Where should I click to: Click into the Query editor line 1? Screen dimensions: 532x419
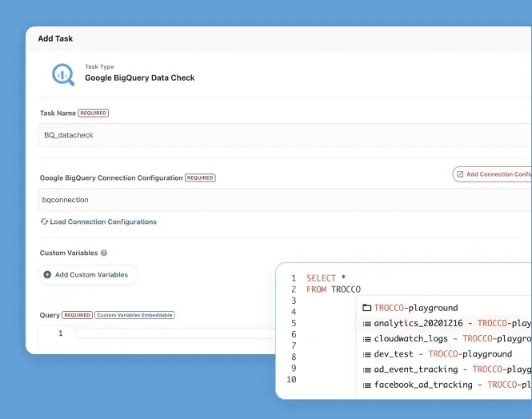pyautogui.click(x=174, y=333)
